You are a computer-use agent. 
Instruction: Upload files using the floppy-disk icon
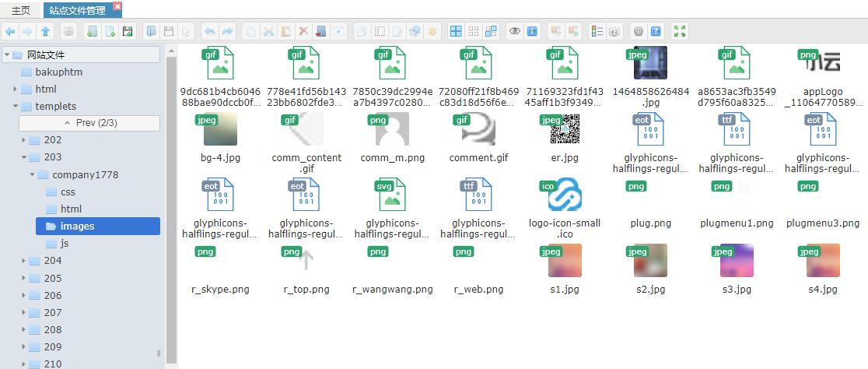[x=128, y=32]
